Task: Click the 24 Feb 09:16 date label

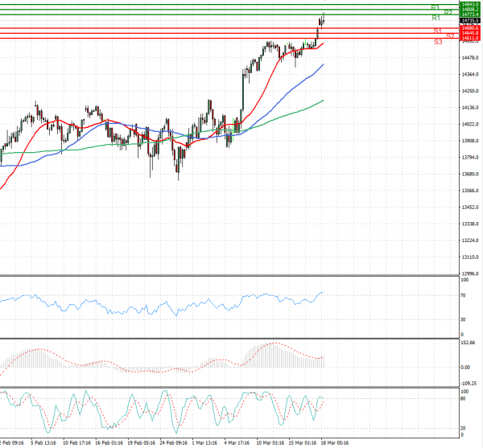Action: point(174,442)
